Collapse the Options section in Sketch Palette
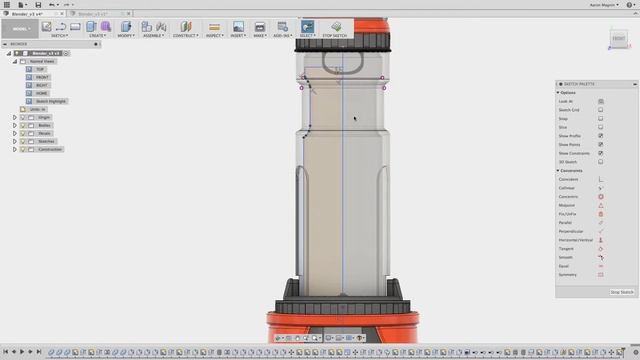640x360 pixels. tap(558, 93)
